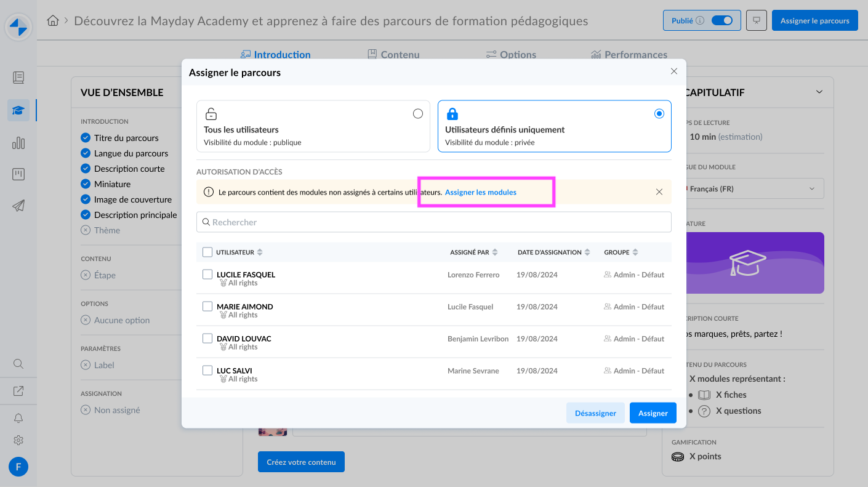Open the analytics bar chart icon in sidebar
868x487 pixels.
pos(18,143)
